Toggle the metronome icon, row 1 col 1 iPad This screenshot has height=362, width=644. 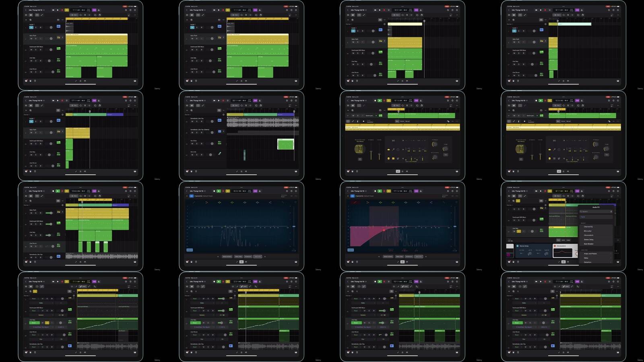[x=99, y=10]
